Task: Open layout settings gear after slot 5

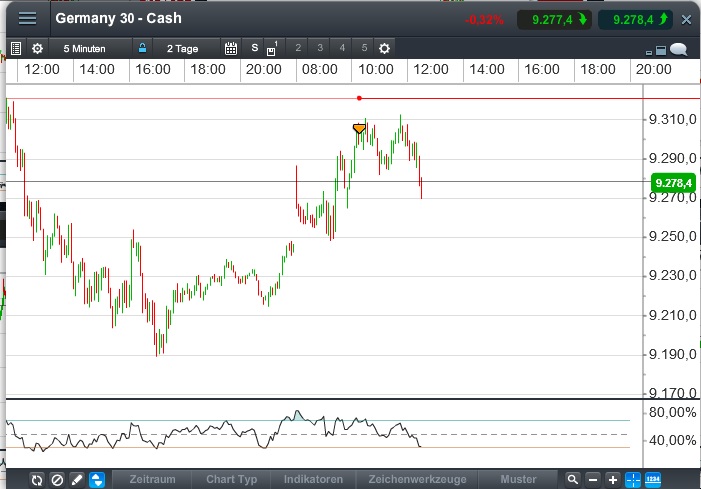Action: click(x=384, y=48)
